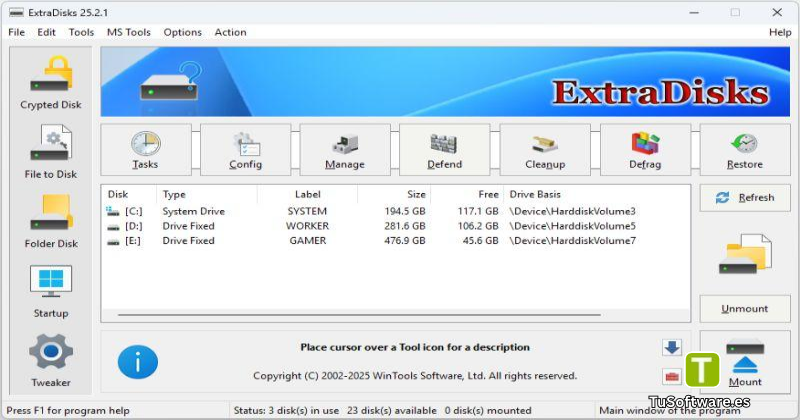
Task: Click the WinTools Software copyright text
Action: pyautogui.click(x=415, y=376)
